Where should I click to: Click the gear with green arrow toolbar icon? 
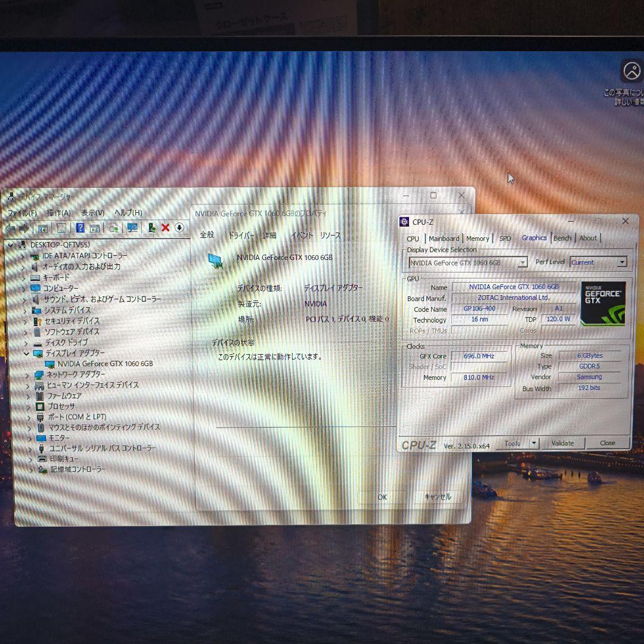point(114,228)
